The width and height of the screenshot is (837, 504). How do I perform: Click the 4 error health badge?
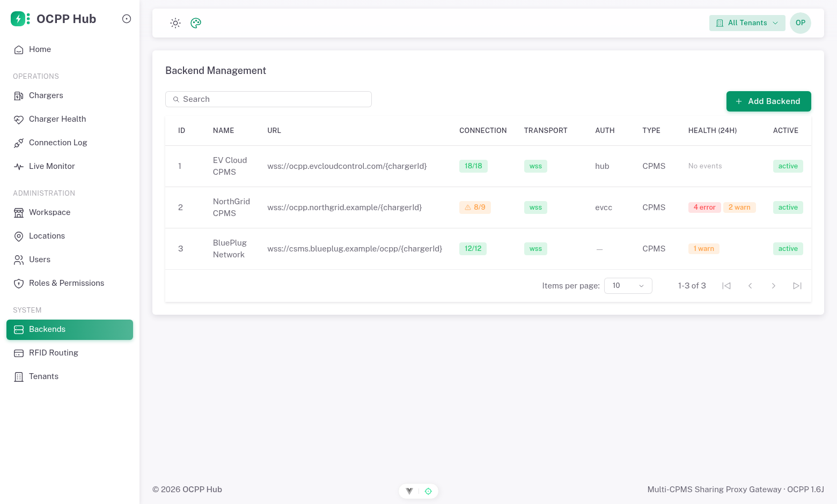coord(704,207)
